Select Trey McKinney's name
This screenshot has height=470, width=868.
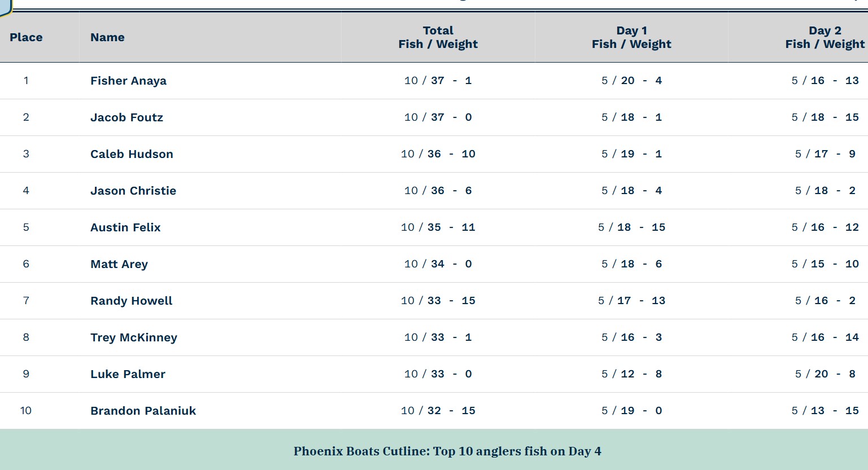point(134,337)
